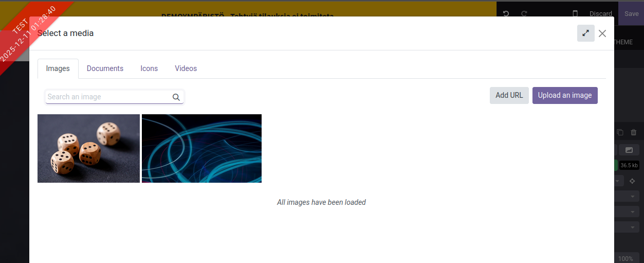Click the crosshair position icon

tap(632, 181)
